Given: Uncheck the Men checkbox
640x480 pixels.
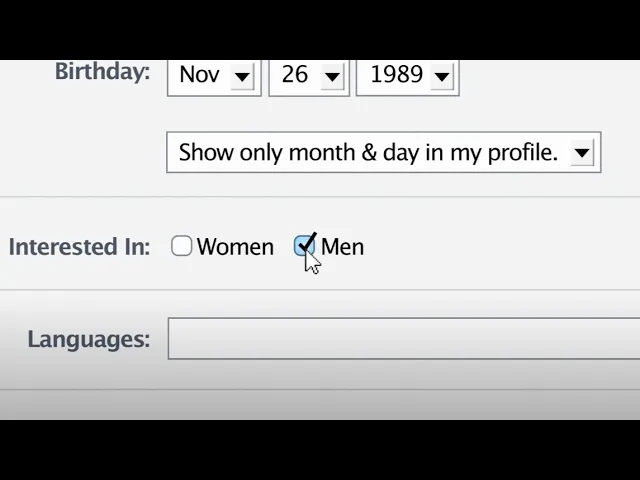Looking at the screenshot, I should coord(304,246).
